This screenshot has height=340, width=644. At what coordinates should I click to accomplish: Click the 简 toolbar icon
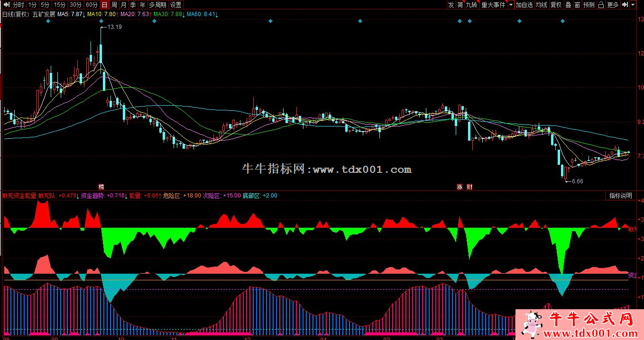click(x=460, y=5)
